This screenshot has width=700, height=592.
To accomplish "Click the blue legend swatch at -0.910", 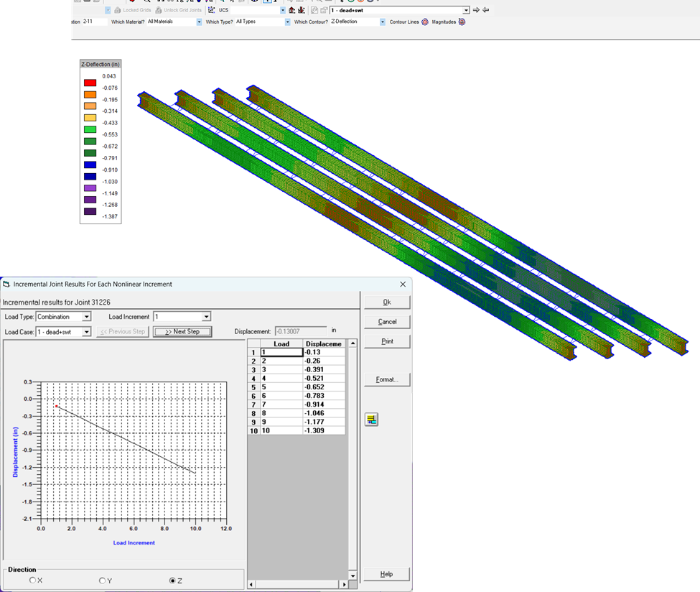I will 90,165.
